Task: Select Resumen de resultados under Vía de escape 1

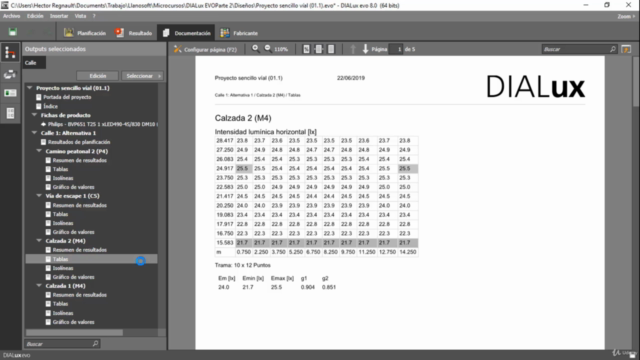Action: point(80,205)
